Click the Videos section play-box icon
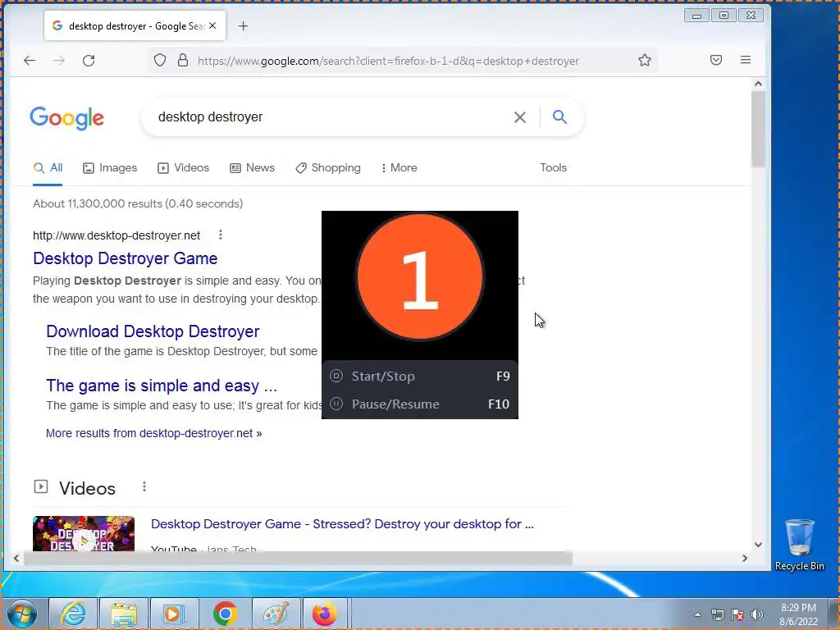 click(x=41, y=486)
